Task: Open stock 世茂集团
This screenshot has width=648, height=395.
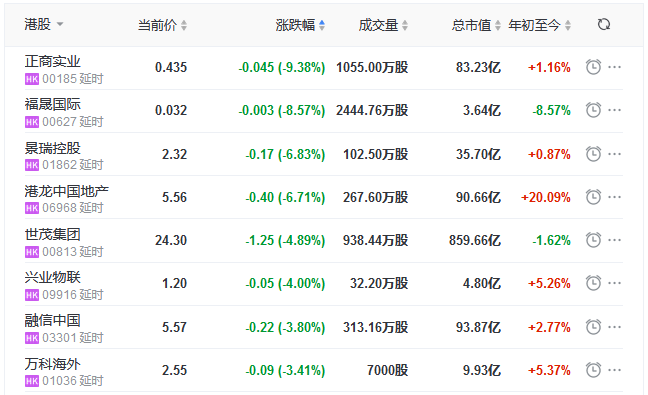Action: point(52,234)
